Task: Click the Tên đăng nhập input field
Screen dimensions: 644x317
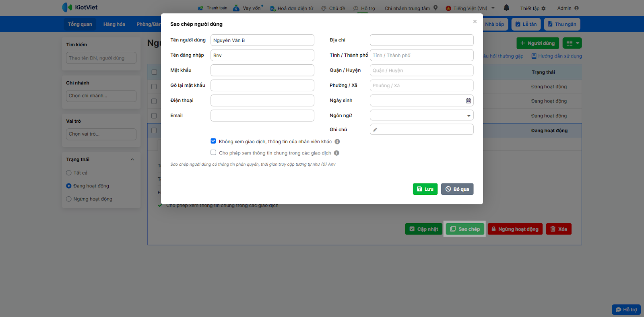Action: click(x=262, y=55)
